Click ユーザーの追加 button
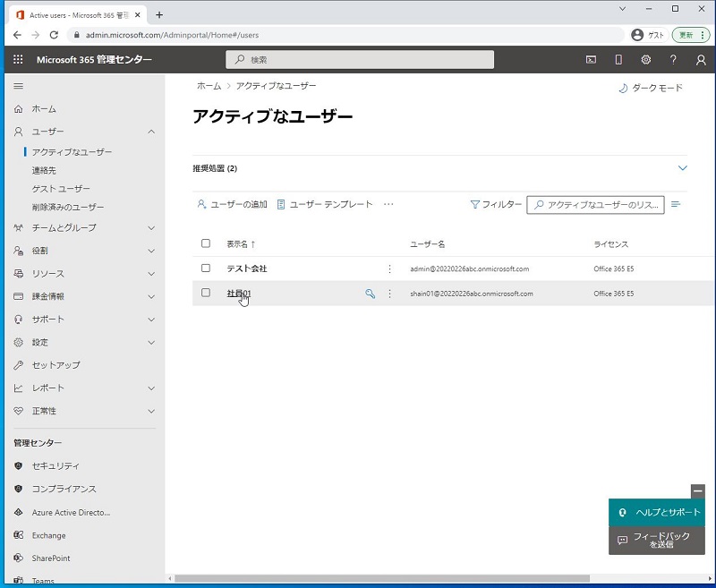This screenshot has height=588, width=716. pyautogui.click(x=232, y=204)
